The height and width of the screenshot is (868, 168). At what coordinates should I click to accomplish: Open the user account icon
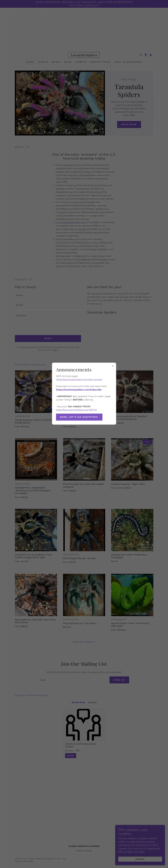pos(151,55)
